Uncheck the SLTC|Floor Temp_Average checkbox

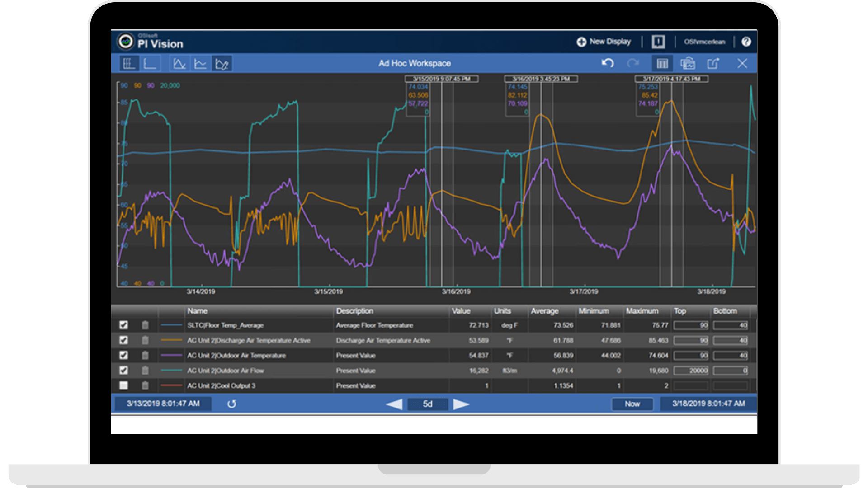tap(123, 325)
